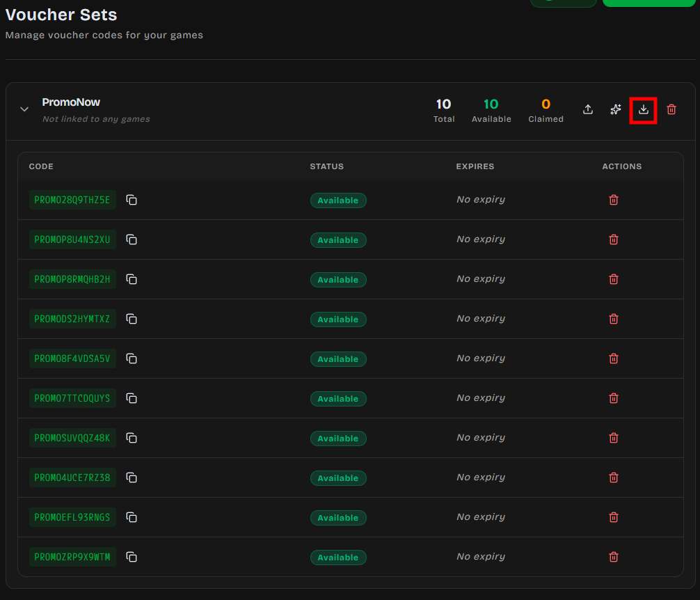700x600 pixels.
Task: Copy code PROMO7TTCDQUYS
Action: tap(132, 398)
